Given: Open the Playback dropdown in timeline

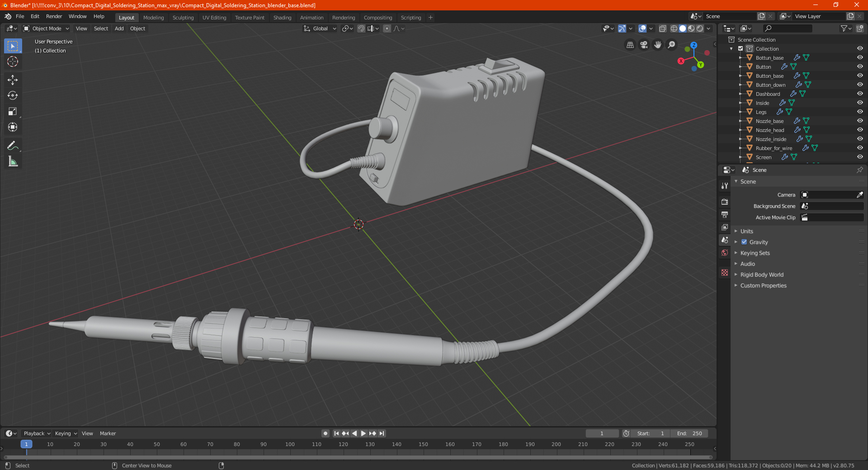Looking at the screenshot, I should (x=37, y=433).
